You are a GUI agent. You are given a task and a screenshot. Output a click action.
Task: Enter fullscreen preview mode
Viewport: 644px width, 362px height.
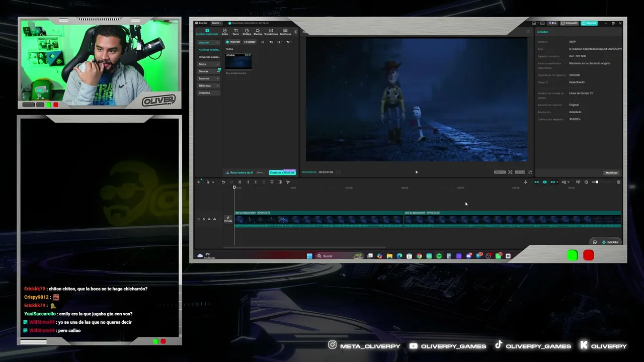tap(530, 172)
